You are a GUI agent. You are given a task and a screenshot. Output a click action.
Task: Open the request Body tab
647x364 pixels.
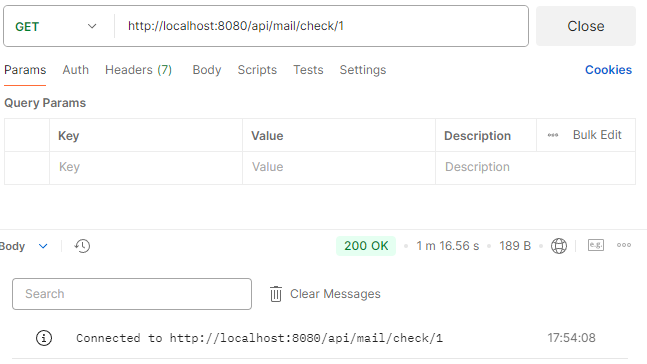[x=207, y=70]
